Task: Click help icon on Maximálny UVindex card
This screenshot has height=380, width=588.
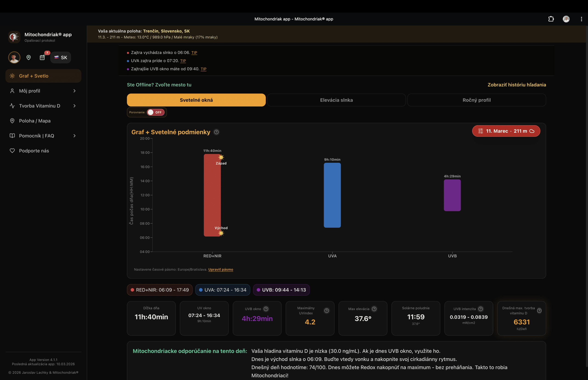Action: point(327,311)
